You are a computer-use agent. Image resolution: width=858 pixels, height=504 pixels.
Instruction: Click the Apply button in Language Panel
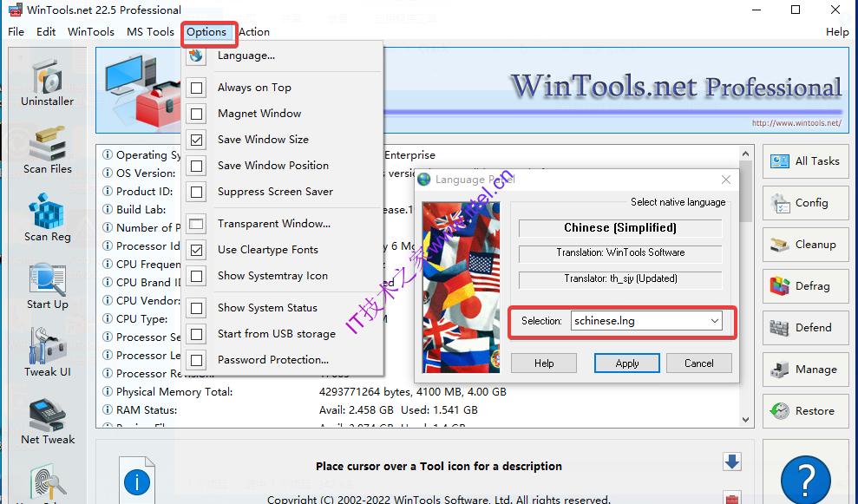[x=626, y=363]
